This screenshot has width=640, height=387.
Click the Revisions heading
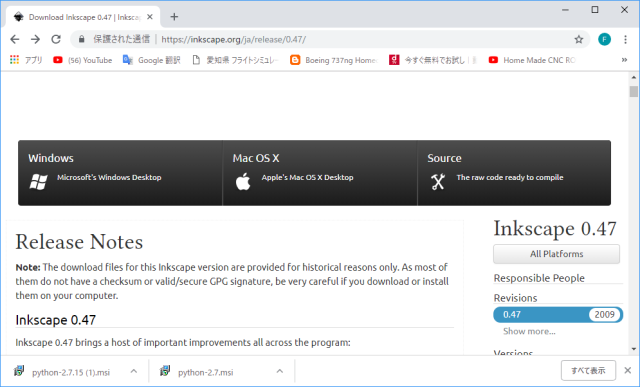pyautogui.click(x=516, y=298)
